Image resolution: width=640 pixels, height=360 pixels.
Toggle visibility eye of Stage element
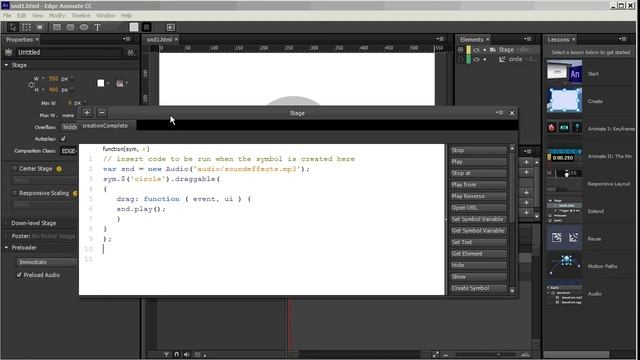point(476,50)
